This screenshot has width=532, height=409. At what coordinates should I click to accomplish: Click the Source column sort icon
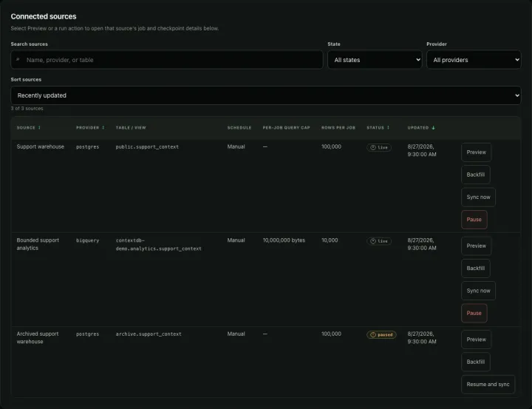click(39, 128)
